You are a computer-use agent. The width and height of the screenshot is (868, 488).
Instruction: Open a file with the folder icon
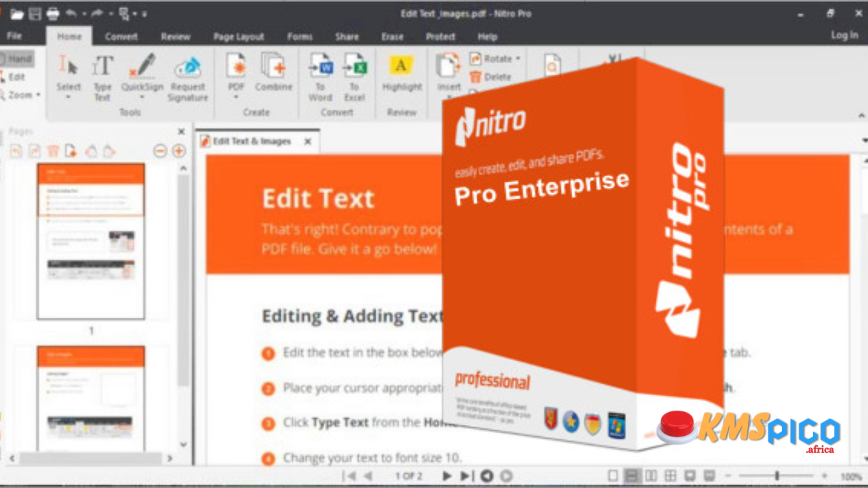coord(16,14)
